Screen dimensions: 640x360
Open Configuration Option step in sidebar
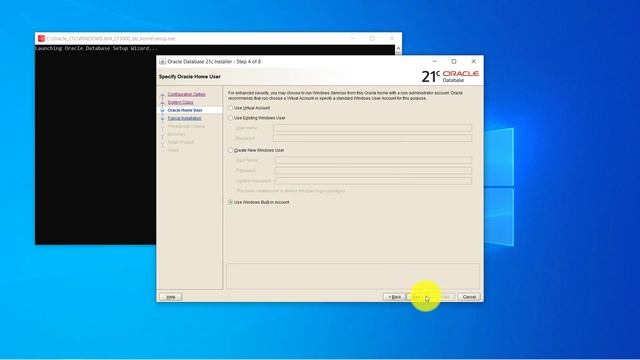187,94
